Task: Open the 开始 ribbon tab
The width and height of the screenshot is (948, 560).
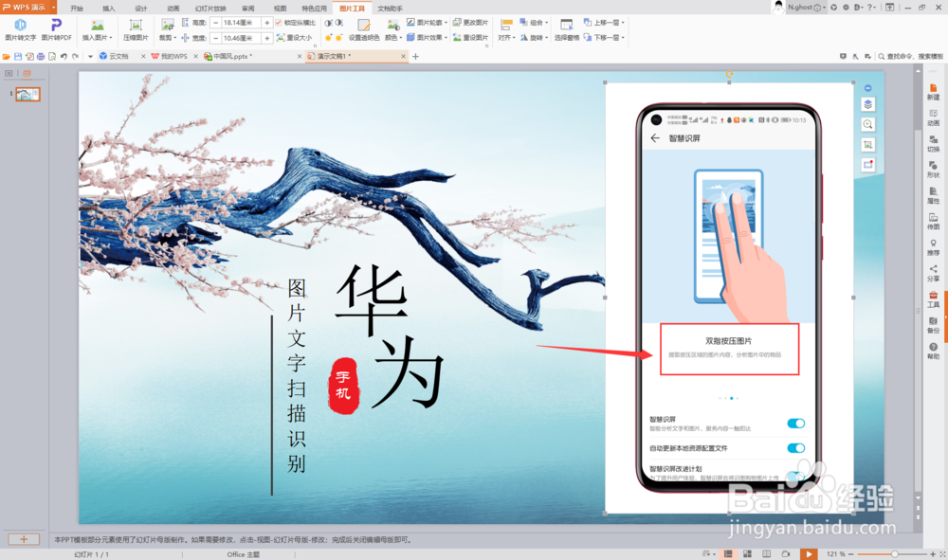Action: coord(77,9)
